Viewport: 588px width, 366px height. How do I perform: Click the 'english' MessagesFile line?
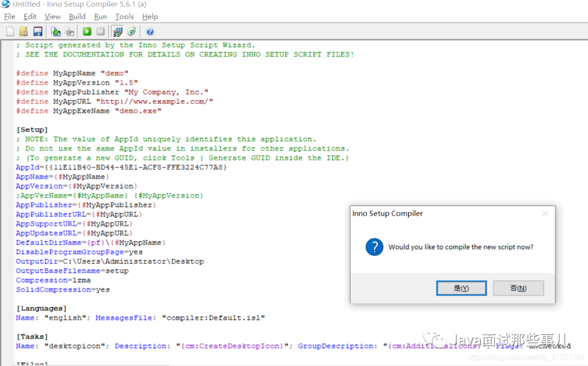[x=140, y=318]
